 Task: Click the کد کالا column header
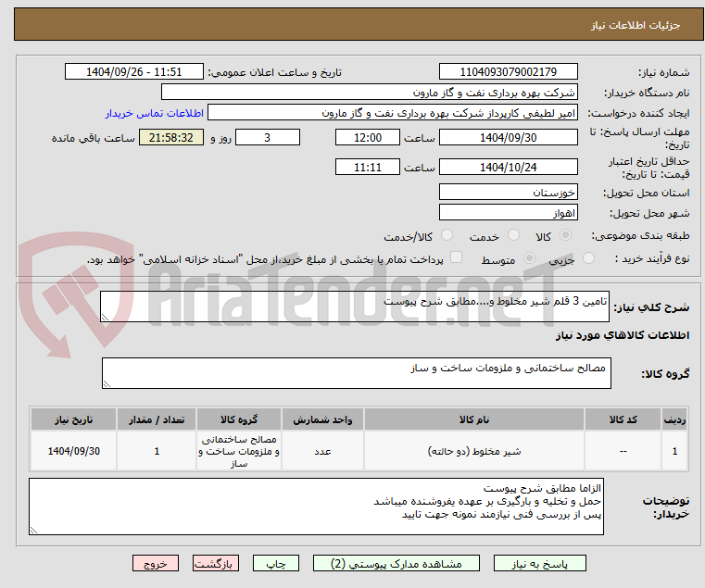click(x=623, y=419)
